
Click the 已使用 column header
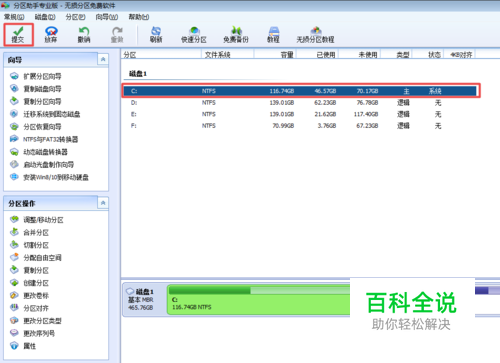click(317, 55)
